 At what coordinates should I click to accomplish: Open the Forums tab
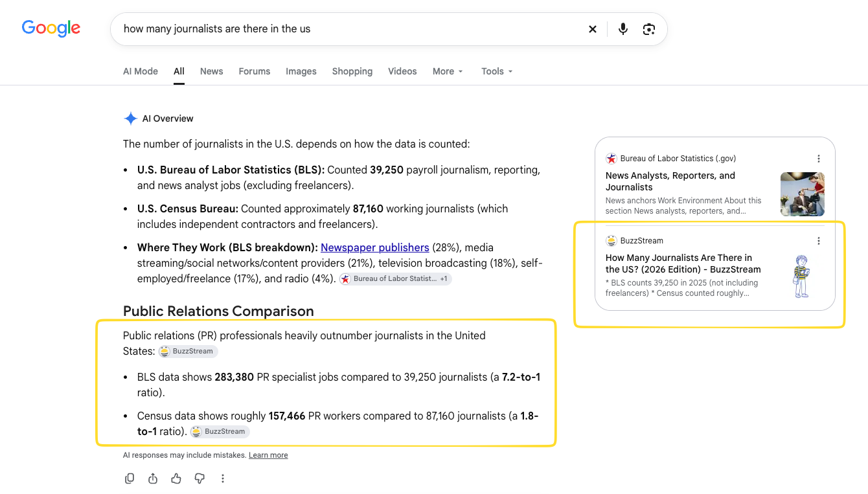(x=255, y=71)
